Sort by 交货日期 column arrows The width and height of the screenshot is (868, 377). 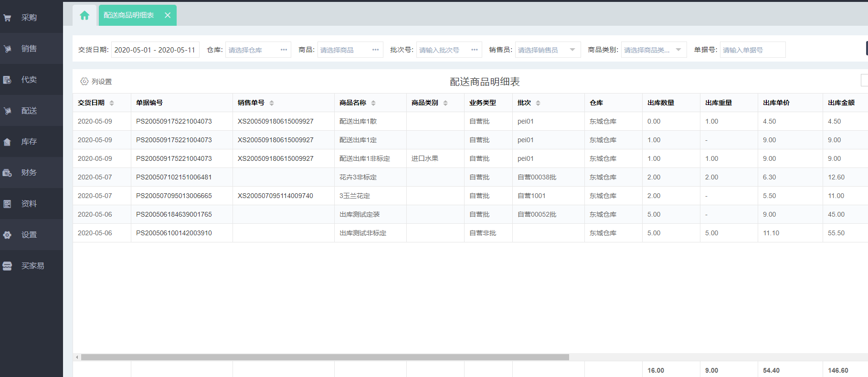point(112,103)
